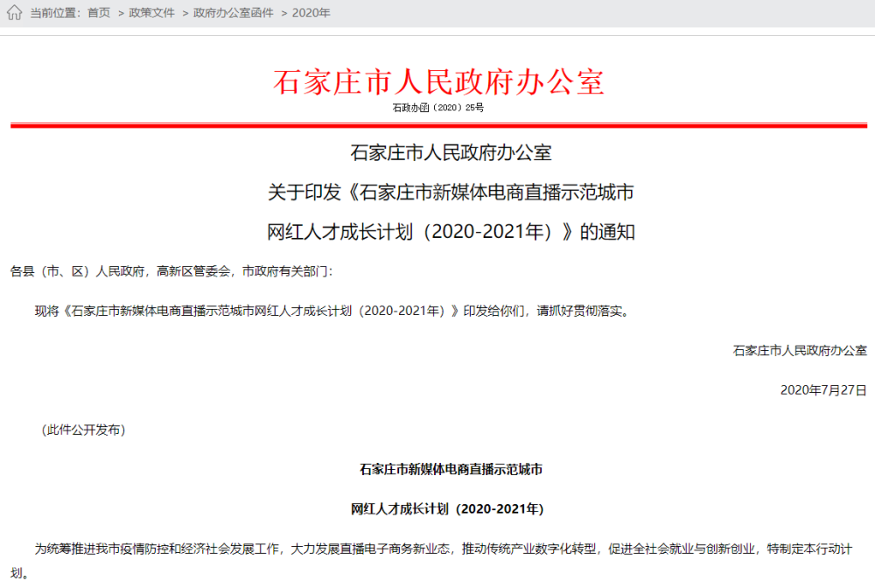Click the date 2020年7月27日

823,390
